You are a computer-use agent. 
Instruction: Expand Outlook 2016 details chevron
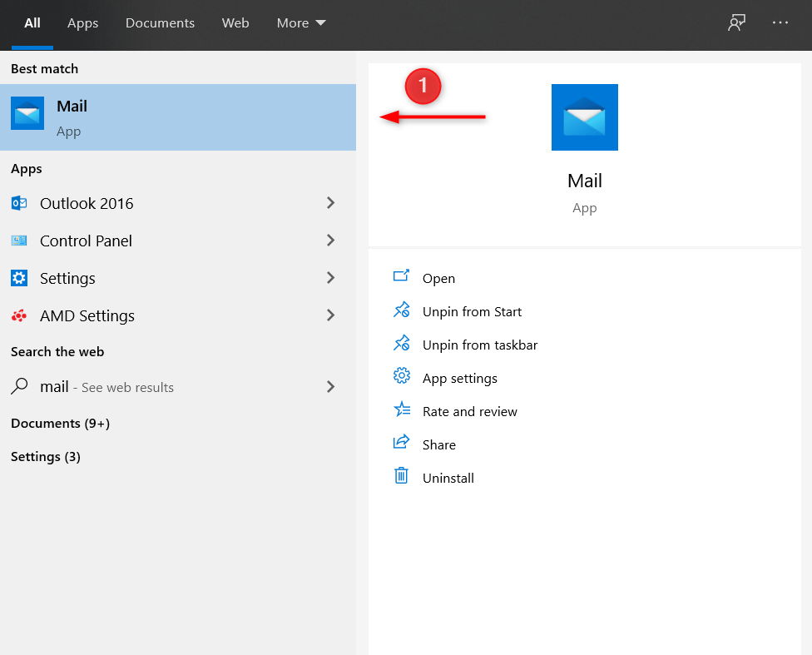tap(330, 202)
